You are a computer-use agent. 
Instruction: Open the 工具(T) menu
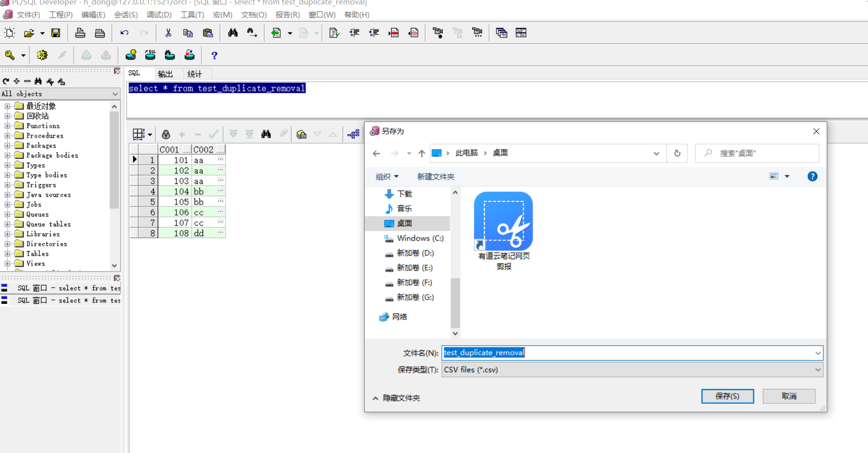192,14
